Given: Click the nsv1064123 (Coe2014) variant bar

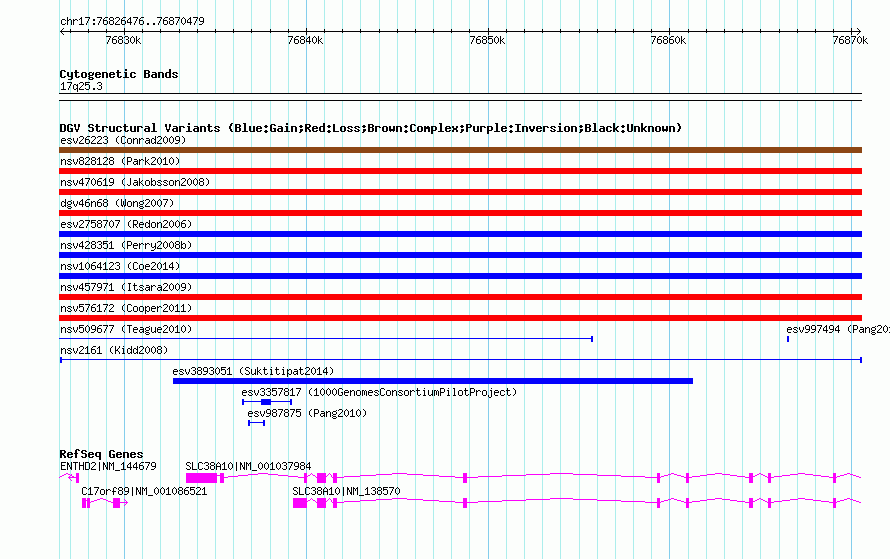Looking at the screenshot, I should [460, 276].
